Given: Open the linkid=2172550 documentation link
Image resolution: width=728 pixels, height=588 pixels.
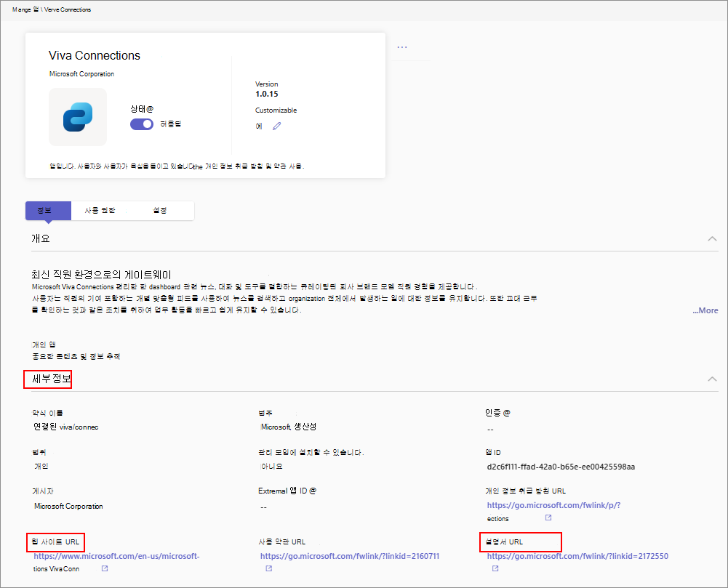Looking at the screenshot, I should pos(577,557).
